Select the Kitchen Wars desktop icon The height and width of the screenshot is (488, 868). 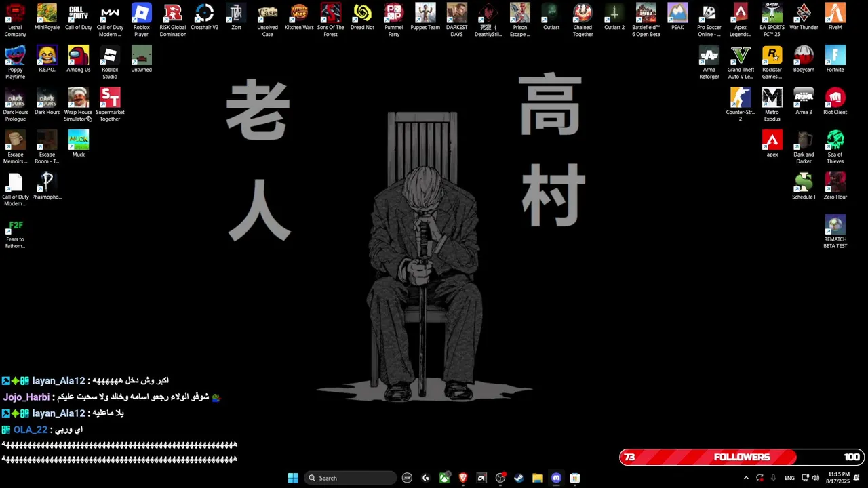(299, 18)
